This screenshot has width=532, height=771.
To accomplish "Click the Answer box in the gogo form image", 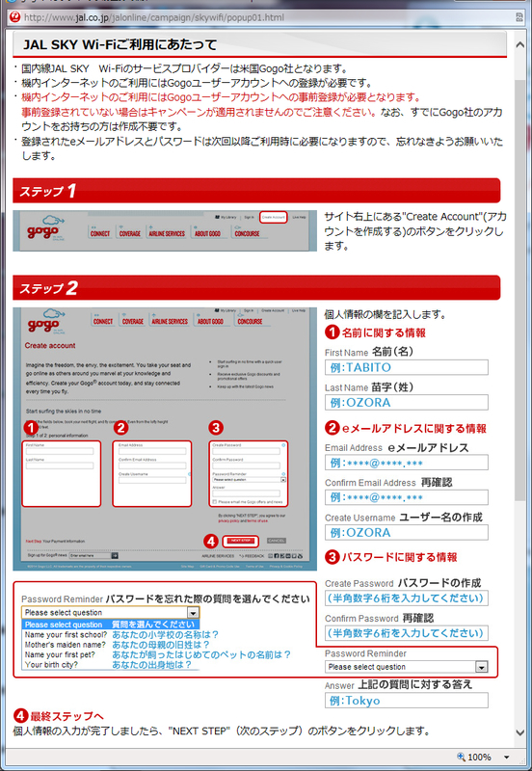I will tap(246, 493).
